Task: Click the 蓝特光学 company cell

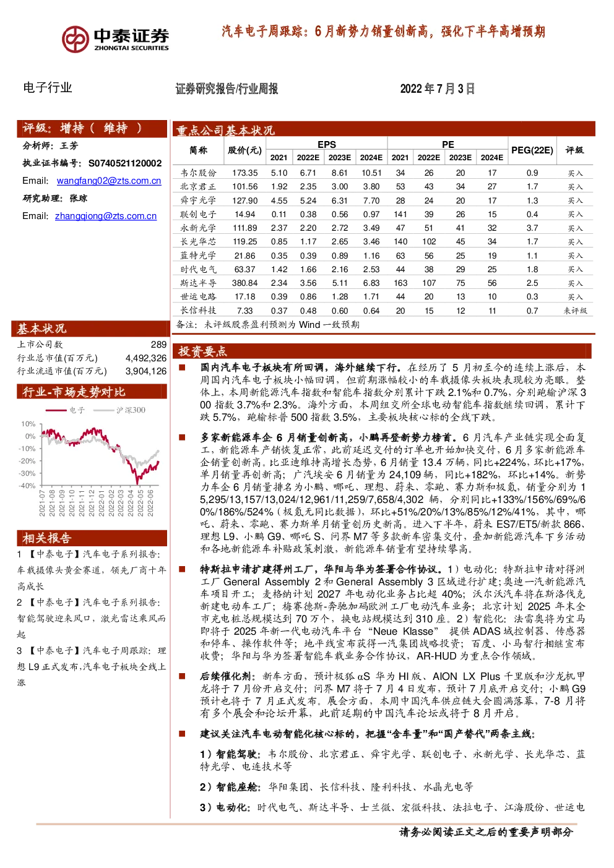Action: [x=198, y=256]
